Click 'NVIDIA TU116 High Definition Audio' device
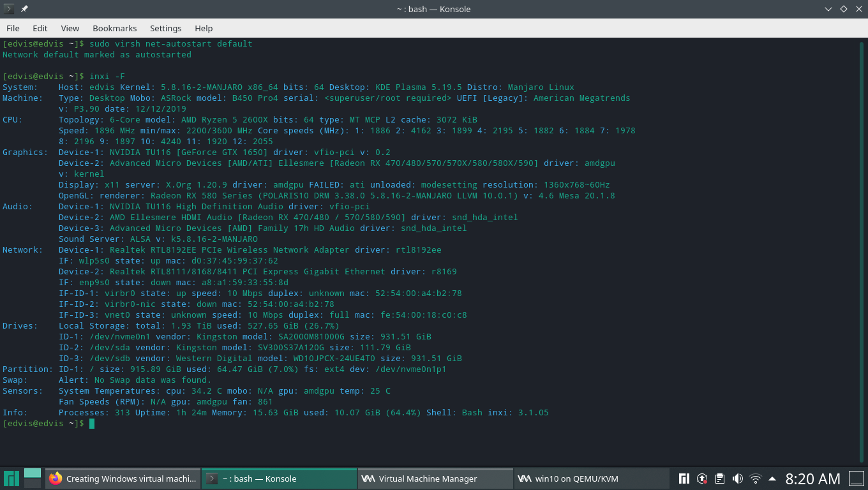 (x=197, y=207)
